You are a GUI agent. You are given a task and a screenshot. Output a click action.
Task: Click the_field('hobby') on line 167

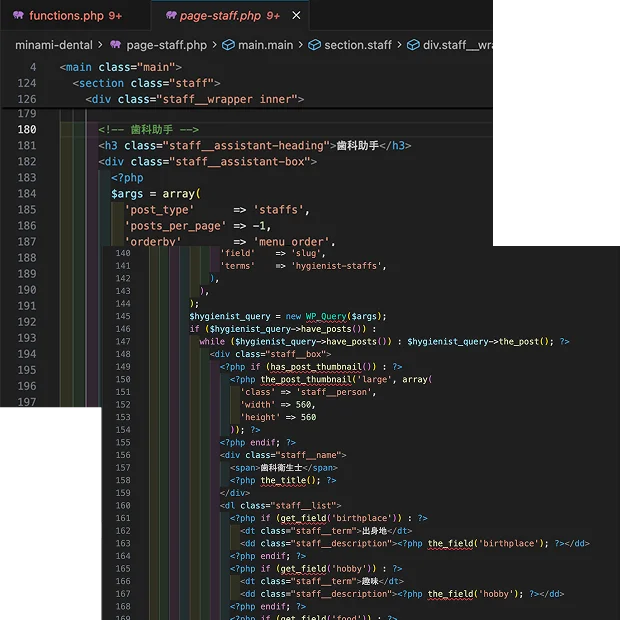click(x=473, y=594)
